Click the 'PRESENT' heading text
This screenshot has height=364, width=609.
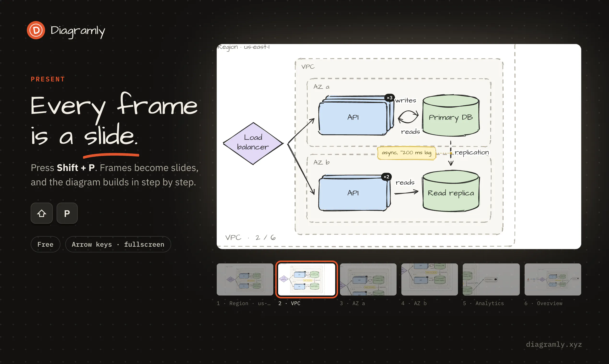(x=48, y=79)
